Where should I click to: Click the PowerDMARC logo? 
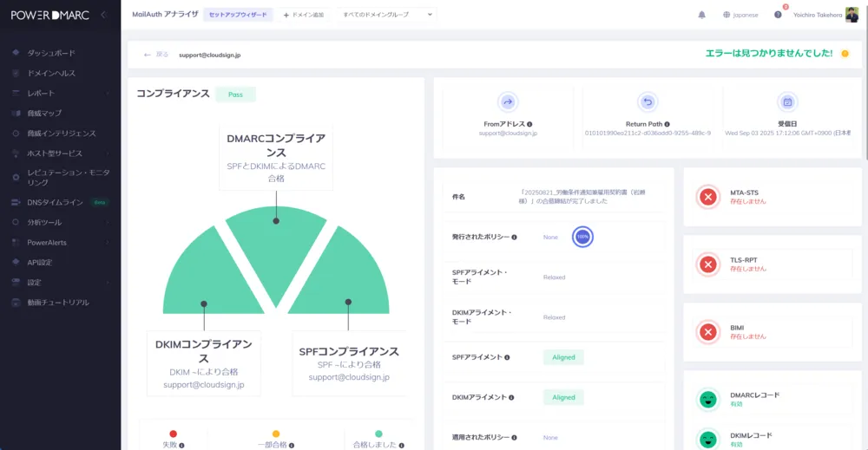tap(49, 16)
